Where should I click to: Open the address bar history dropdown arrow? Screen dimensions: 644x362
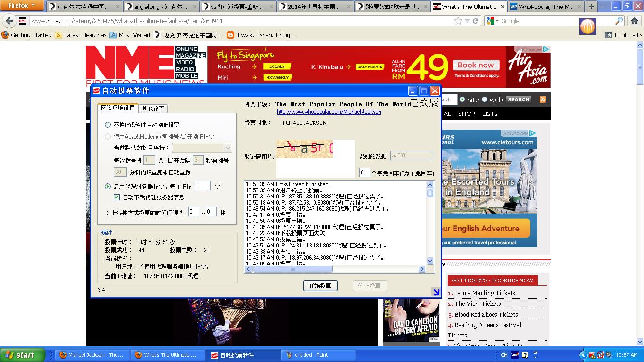pyautogui.click(x=467, y=21)
